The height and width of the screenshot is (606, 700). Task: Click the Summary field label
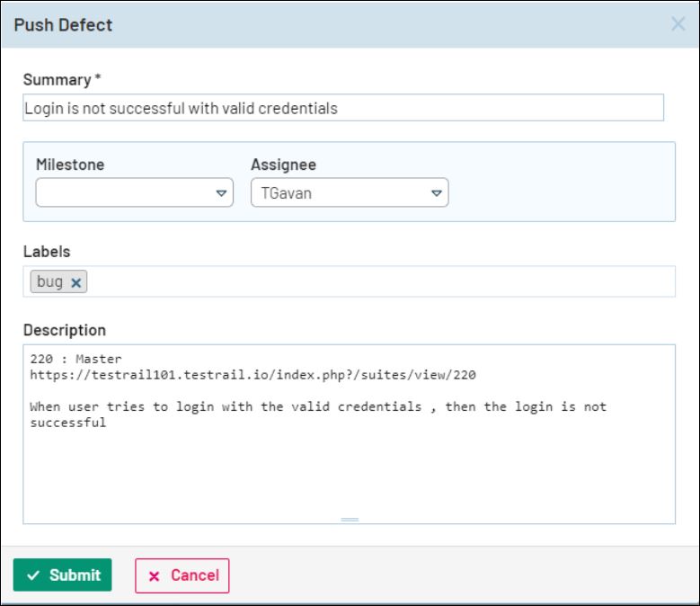point(57,79)
